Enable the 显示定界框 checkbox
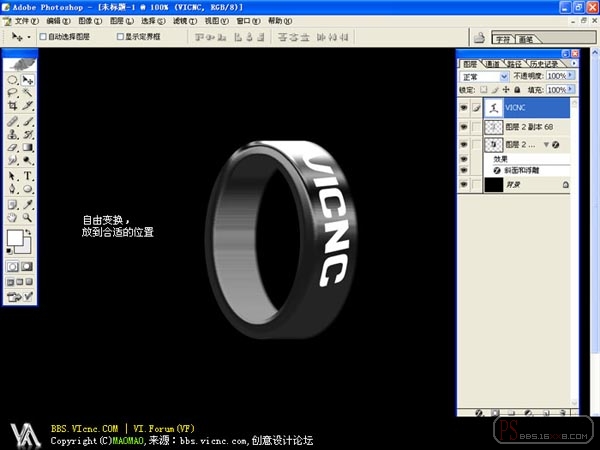Image resolution: width=600 pixels, height=450 pixels. point(120,37)
